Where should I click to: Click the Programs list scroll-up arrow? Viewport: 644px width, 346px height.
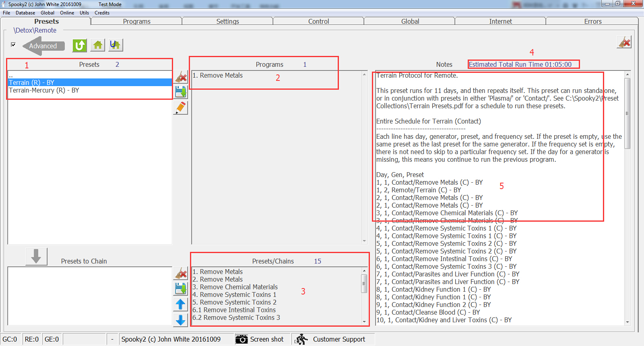(x=364, y=74)
